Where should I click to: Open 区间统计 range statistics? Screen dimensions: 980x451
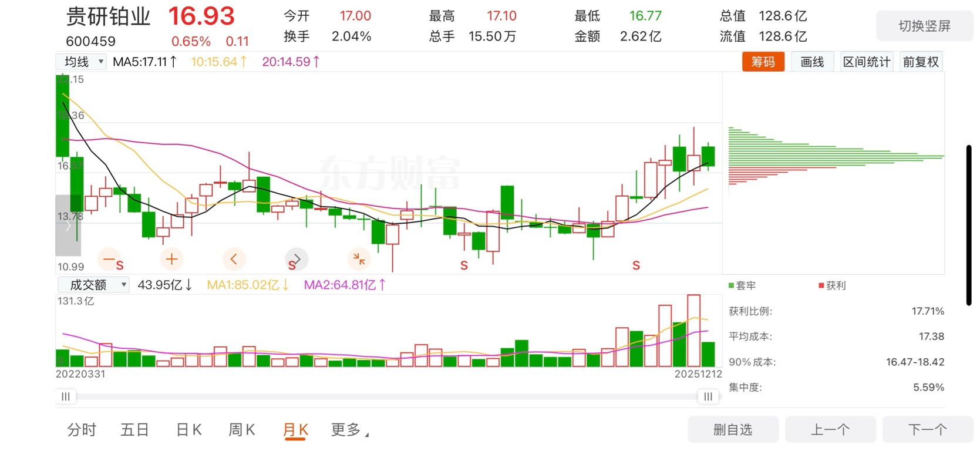(x=867, y=62)
